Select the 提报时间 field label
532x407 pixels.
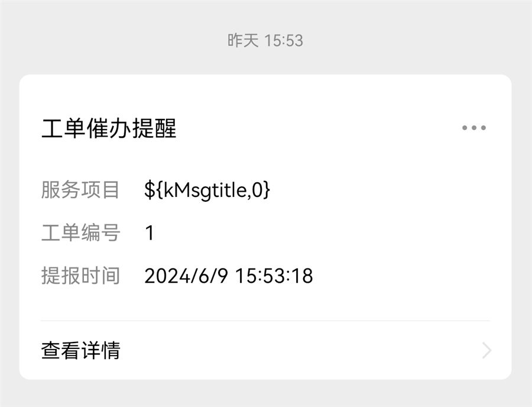[x=80, y=276]
